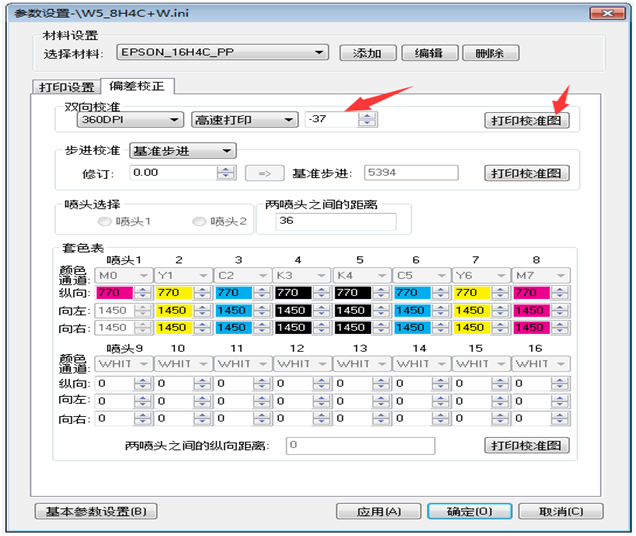Adjust the -37 bidirectional value stepper

[x=367, y=119]
